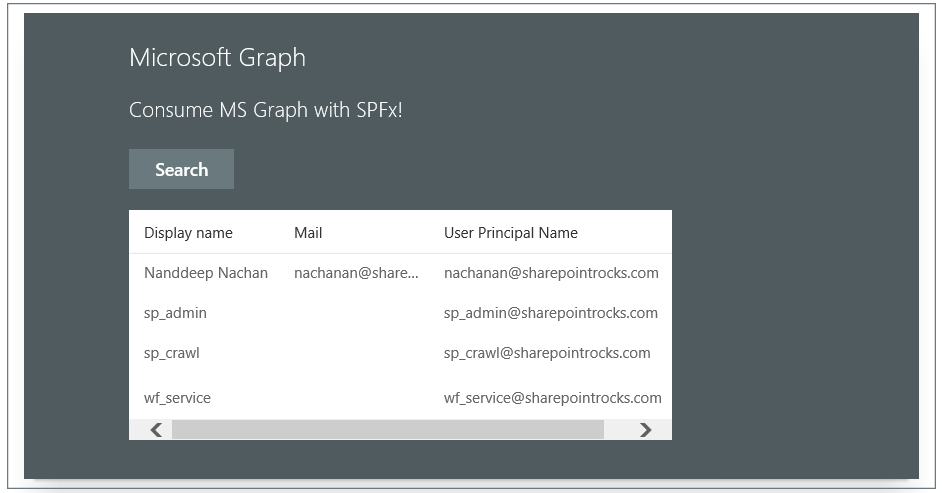Select the Mail column header
Screen dimensions: 942x493
point(308,233)
